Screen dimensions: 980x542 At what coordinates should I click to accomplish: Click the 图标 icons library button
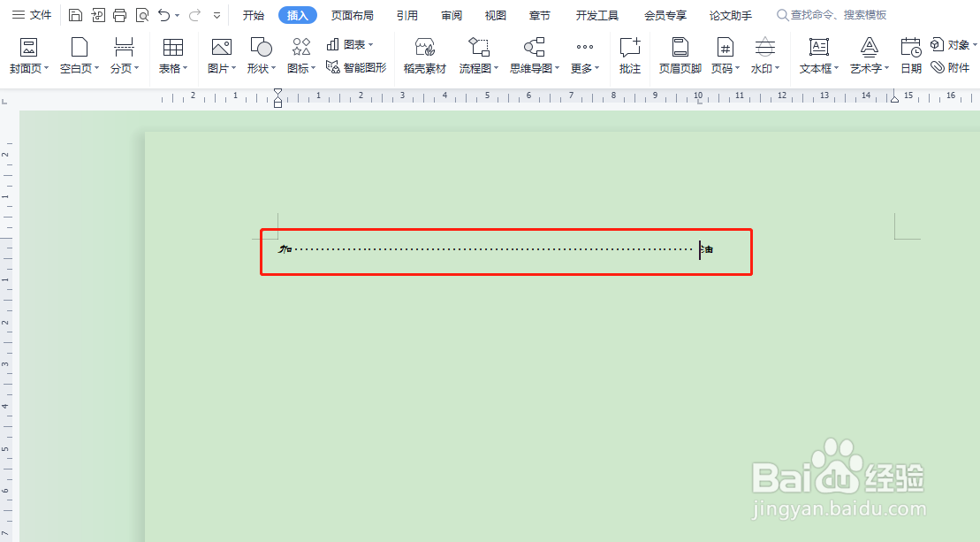pos(301,56)
